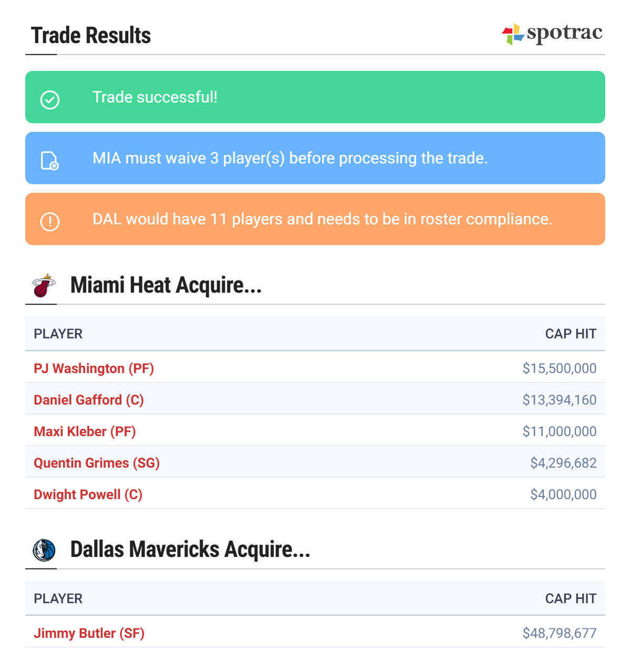Click PJ Washington's $15,500,000 cap hit
Viewport: 620px width, 672px height.
559,368
